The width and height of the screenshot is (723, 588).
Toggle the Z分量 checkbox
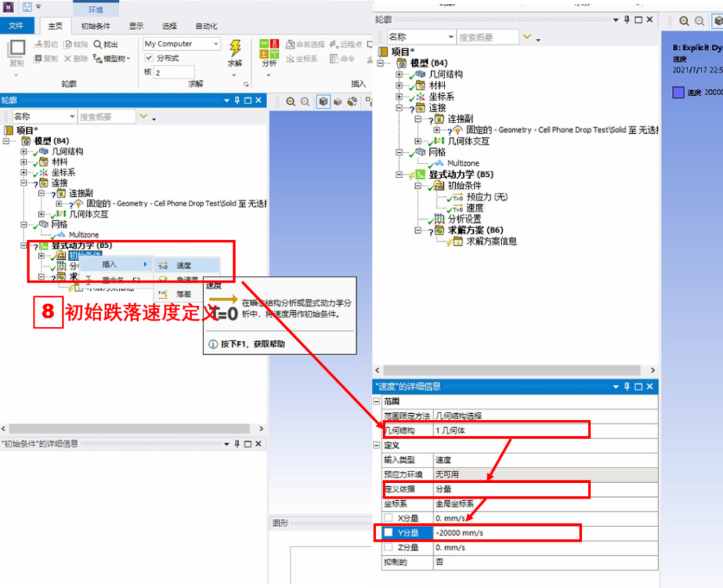point(389,547)
